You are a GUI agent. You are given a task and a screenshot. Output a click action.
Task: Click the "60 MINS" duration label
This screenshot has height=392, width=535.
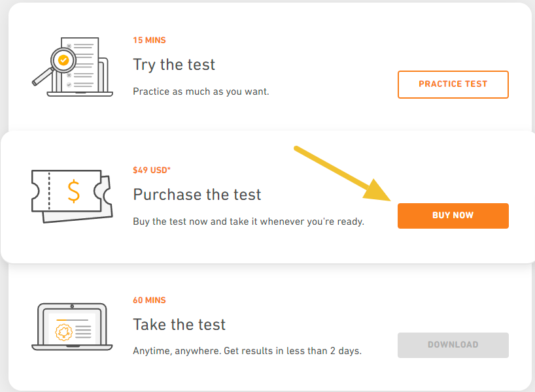point(149,301)
